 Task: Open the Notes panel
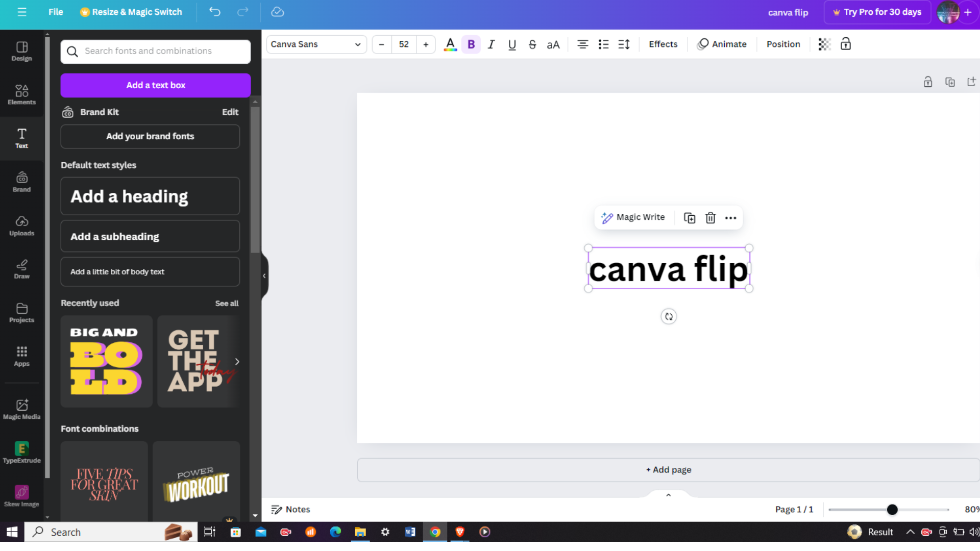coord(290,509)
